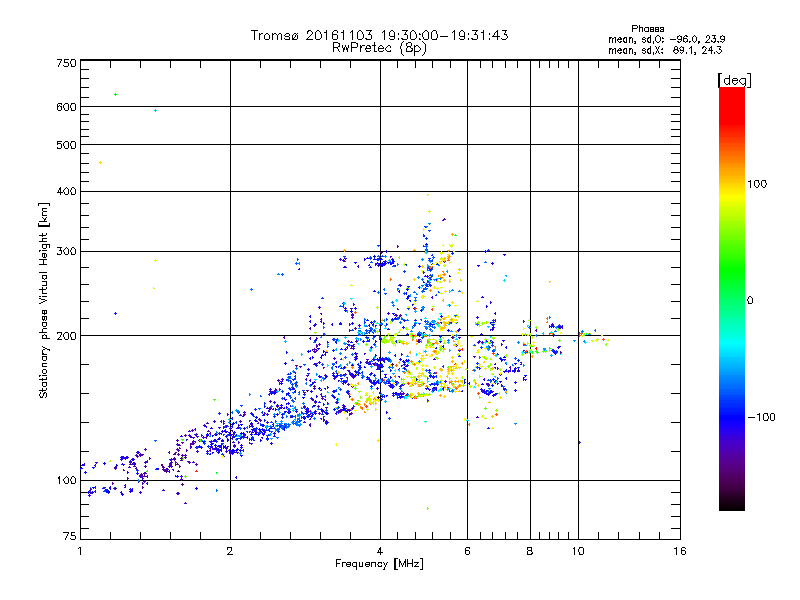This screenshot has width=800, height=600.
Task: Click the y-axis tick label "500"
Action: click(66, 145)
